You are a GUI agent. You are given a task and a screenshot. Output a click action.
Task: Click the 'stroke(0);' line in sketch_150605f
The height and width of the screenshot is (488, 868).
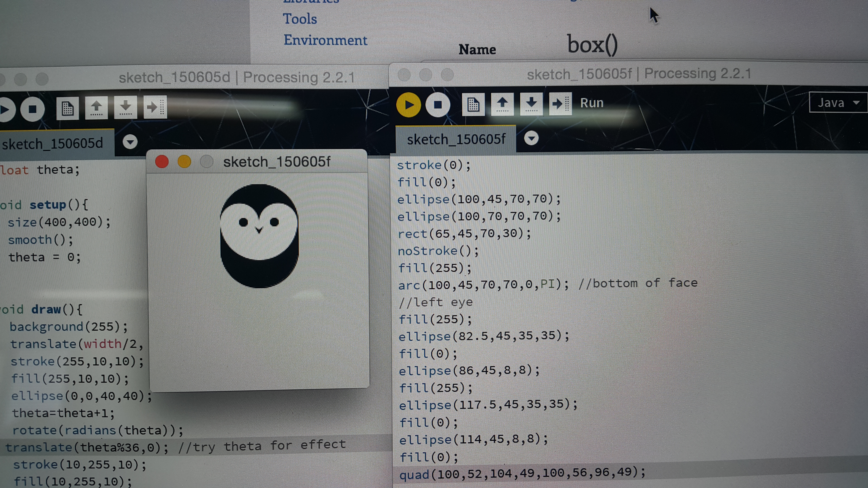point(434,165)
